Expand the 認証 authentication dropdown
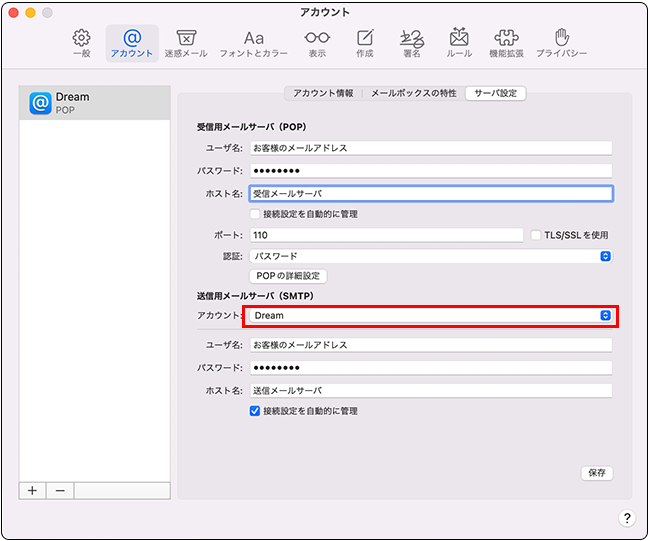This screenshot has height=541, width=650. [430, 256]
